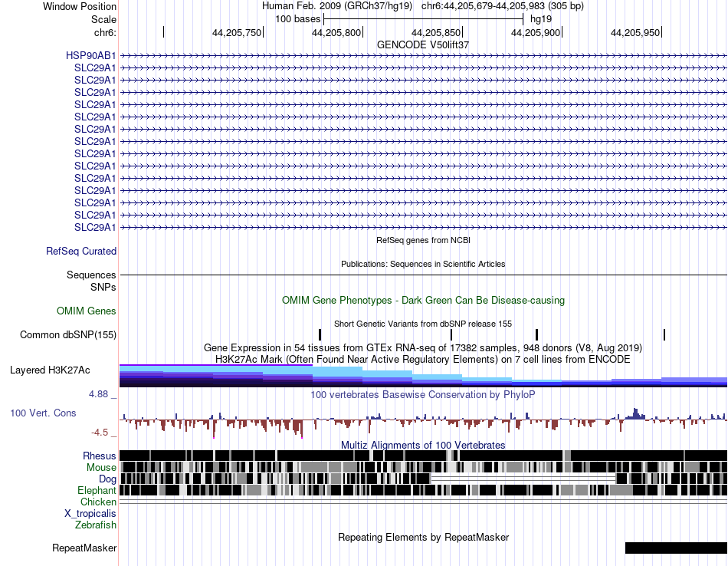
Task: Click the 100 bases scale text
Action: (297, 19)
